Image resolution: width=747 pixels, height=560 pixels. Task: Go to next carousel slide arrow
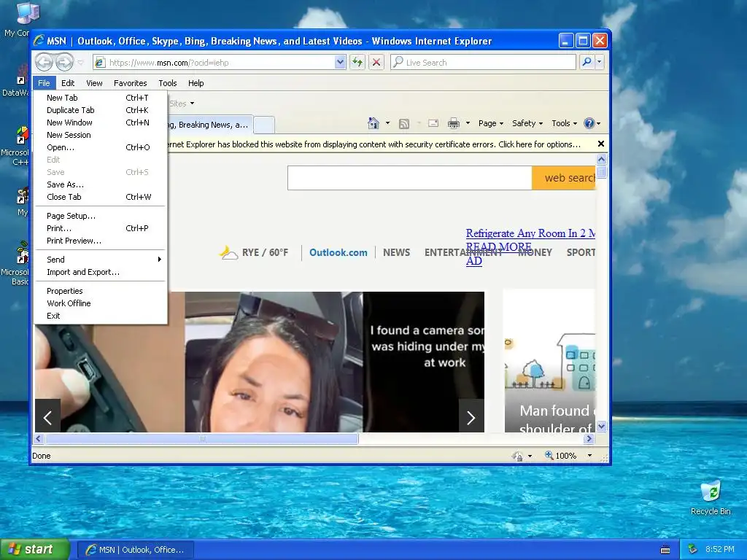point(471,418)
